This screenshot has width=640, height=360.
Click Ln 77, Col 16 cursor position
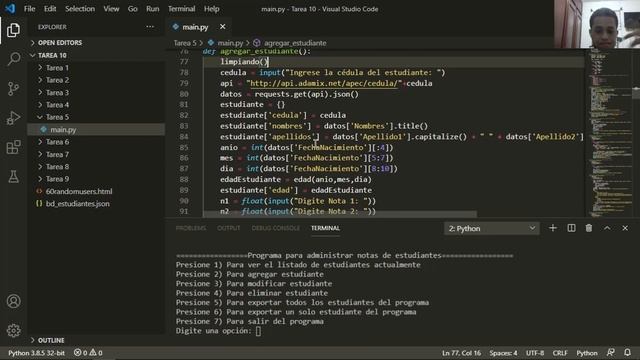461,353
